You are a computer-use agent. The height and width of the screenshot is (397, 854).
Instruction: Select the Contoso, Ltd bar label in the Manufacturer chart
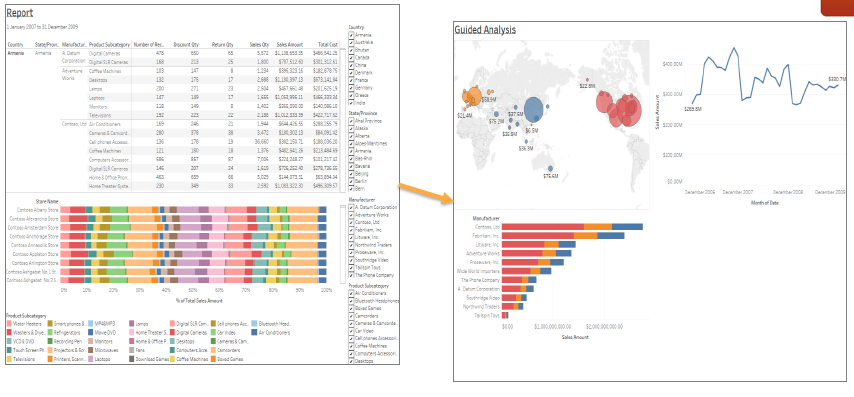point(487,227)
